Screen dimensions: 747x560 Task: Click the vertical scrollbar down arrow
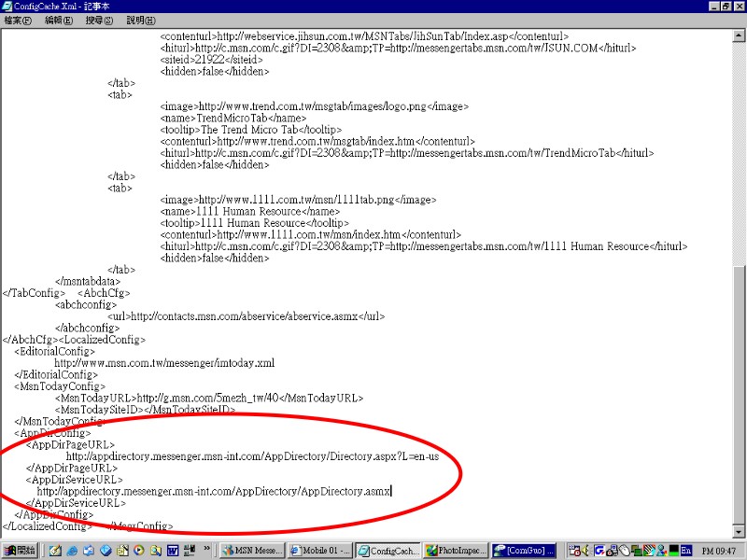[739, 531]
